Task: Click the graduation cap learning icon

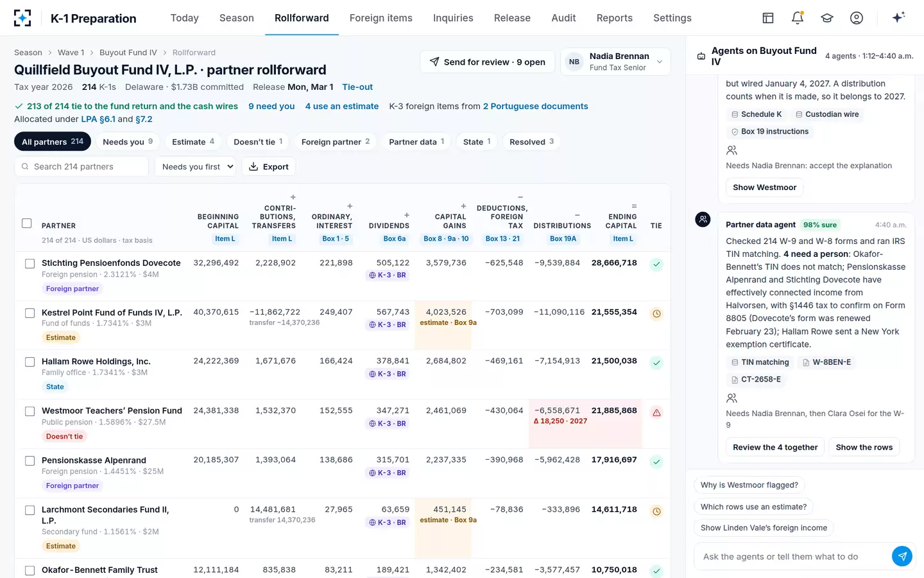Action: pyautogui.click(x=827, y=18)
